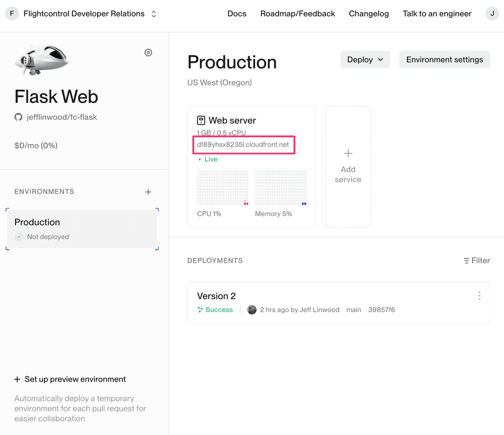Click the GitHub icon beside jefflinwood/fc-flask

(18, 117)
